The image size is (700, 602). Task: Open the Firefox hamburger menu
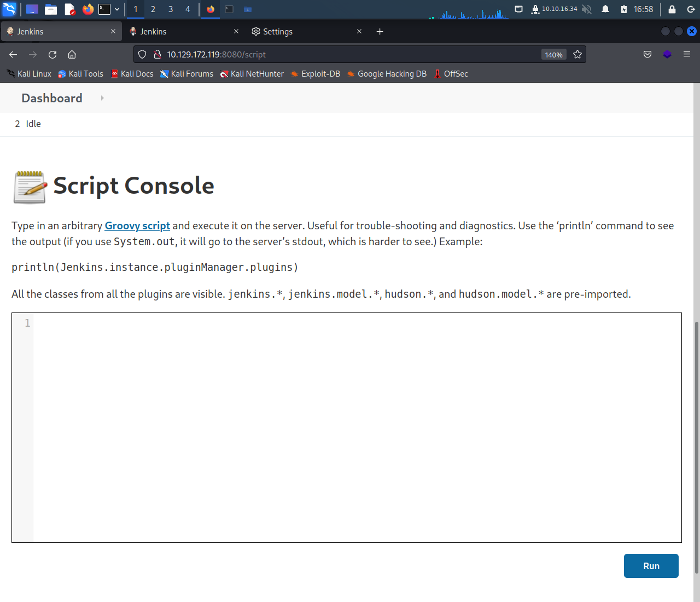(x=687, y=54)
